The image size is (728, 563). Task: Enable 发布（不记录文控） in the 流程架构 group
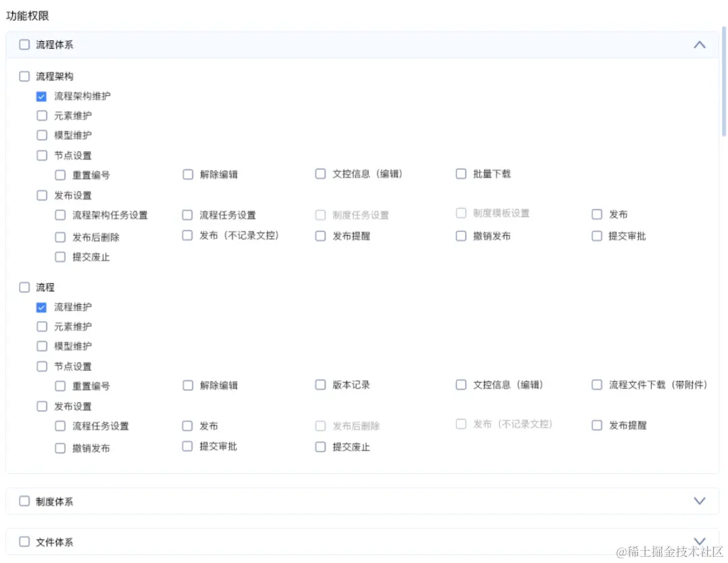click(187, 235)
